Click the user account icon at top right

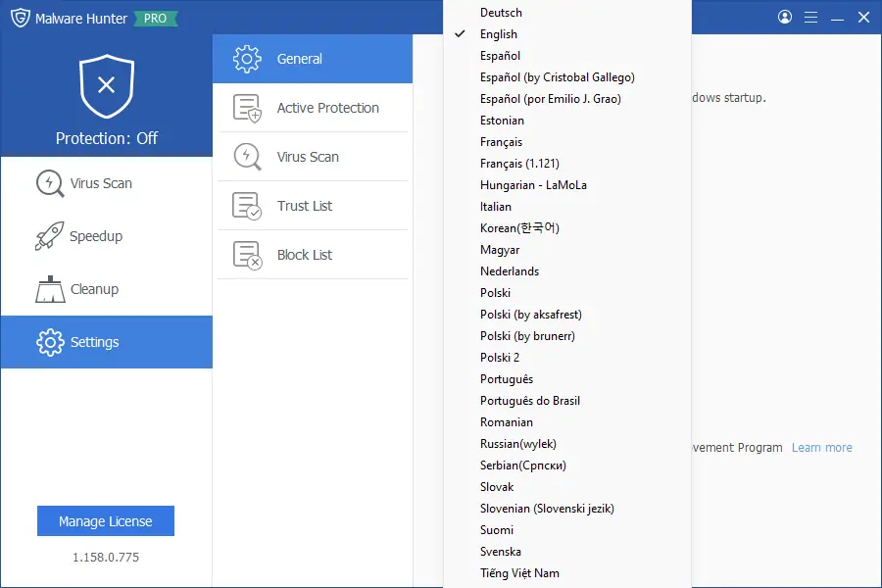(x=784, y=17)
